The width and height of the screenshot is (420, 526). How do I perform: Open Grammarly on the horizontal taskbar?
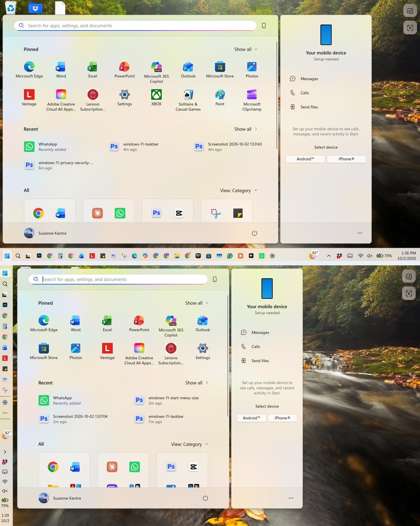pos(230,256)
